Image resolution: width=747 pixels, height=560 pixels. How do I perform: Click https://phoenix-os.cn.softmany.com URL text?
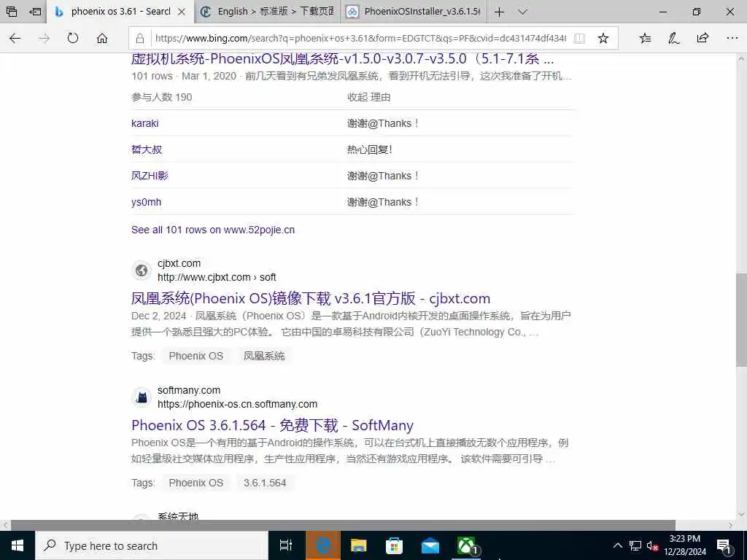click(x=237, y=404)
